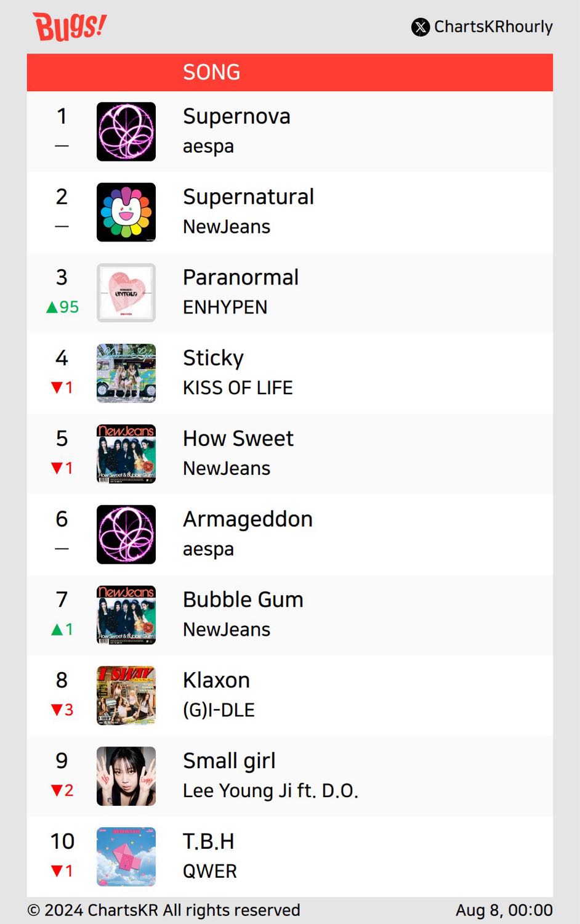Open the Klaxon I SWAY album cover

126,696
